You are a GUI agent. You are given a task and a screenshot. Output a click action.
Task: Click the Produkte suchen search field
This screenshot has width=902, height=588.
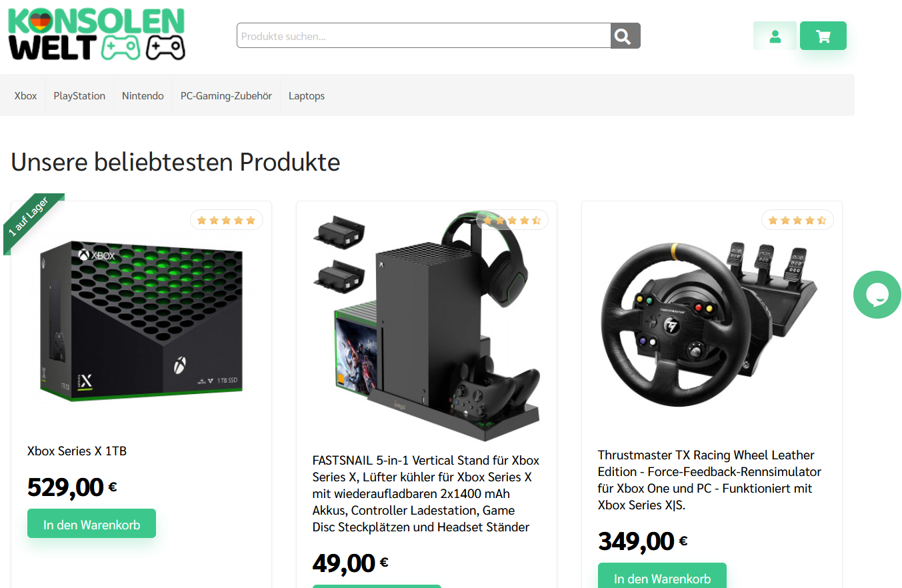[x=424, y=36]
